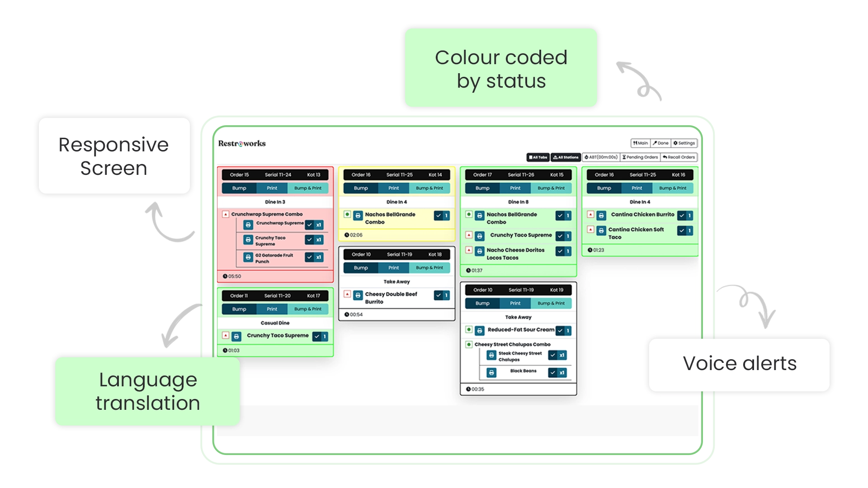Click print icon for Nacho Cheese Doritos Locos Tacos
The width and height of the screenshot is (868, 488).
480,251
